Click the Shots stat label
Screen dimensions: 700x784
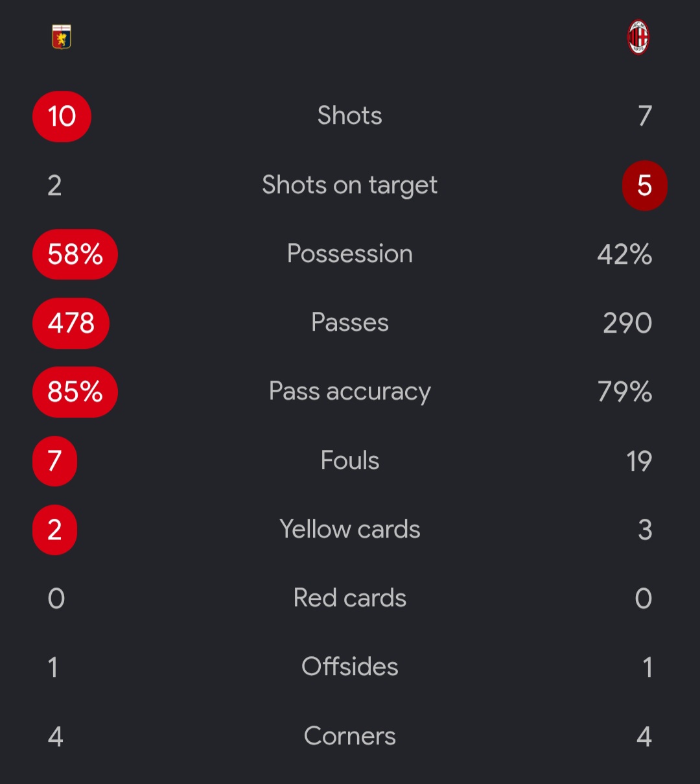[350, 116]
